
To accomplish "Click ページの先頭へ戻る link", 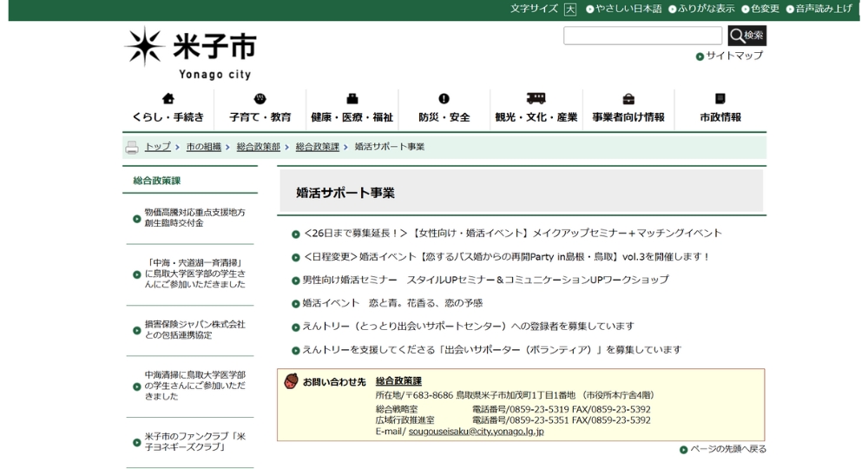I will coord(728,449).
